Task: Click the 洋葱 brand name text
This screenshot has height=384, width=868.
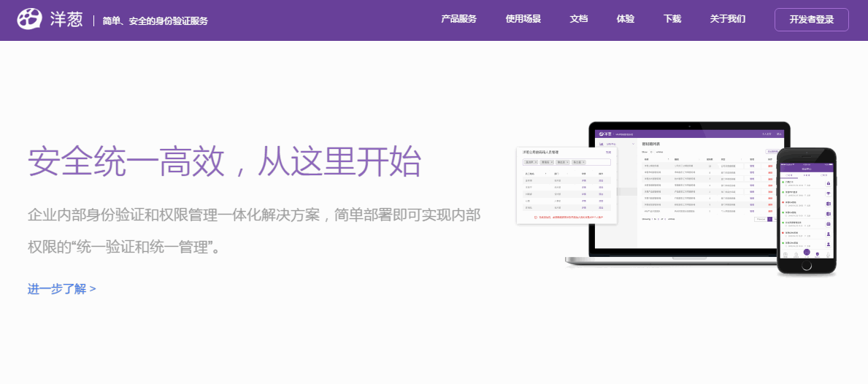Action: pos(66,20)
